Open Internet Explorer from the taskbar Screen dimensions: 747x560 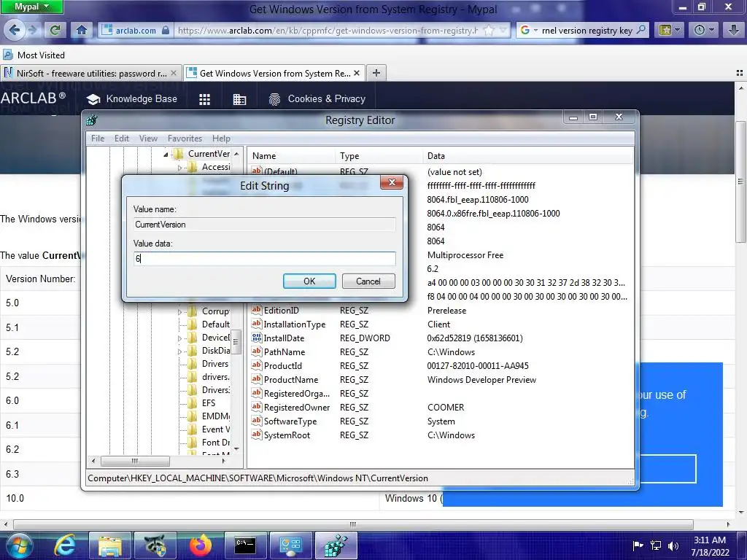click(x=65, y=545)
